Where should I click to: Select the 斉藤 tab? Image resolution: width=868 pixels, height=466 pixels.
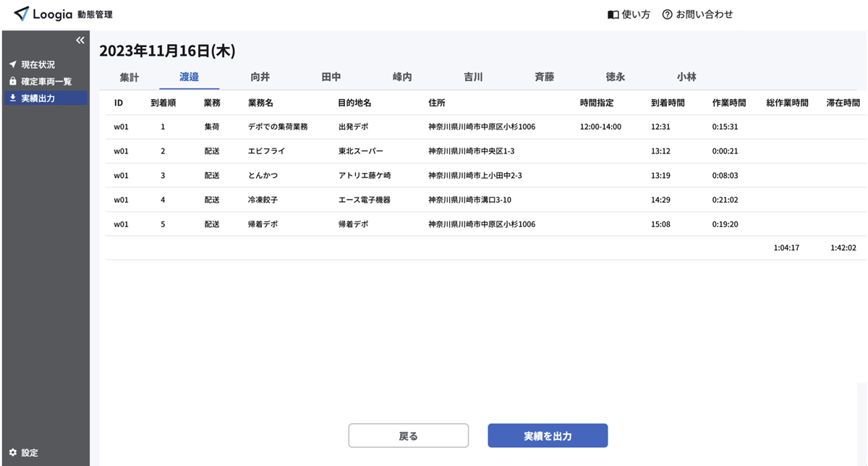[x=545, y=77]
